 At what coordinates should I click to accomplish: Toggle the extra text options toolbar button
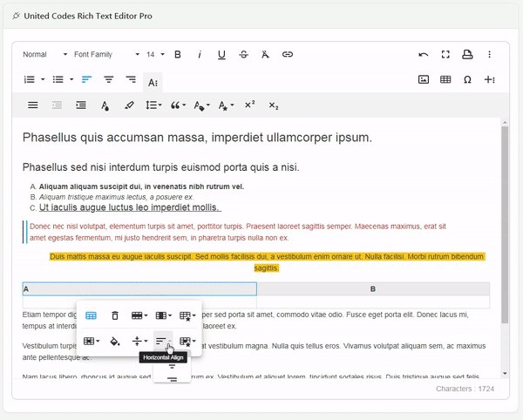153,82
